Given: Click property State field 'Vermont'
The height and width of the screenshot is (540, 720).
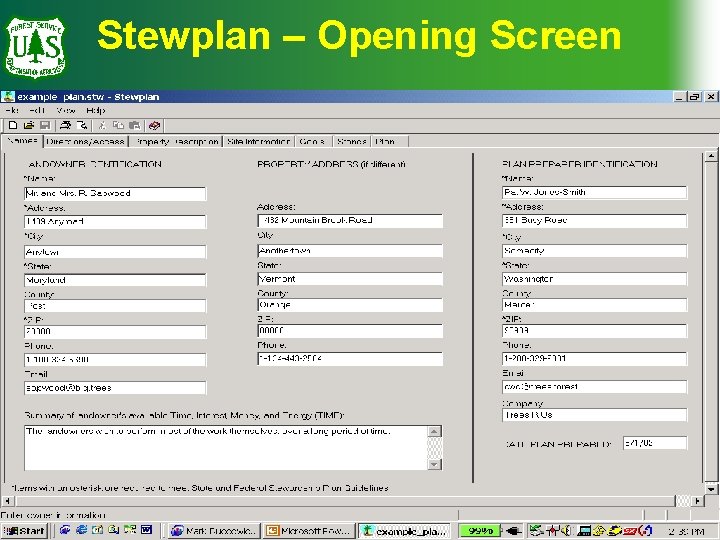Looking at the screenshot, I should [350, 279].
